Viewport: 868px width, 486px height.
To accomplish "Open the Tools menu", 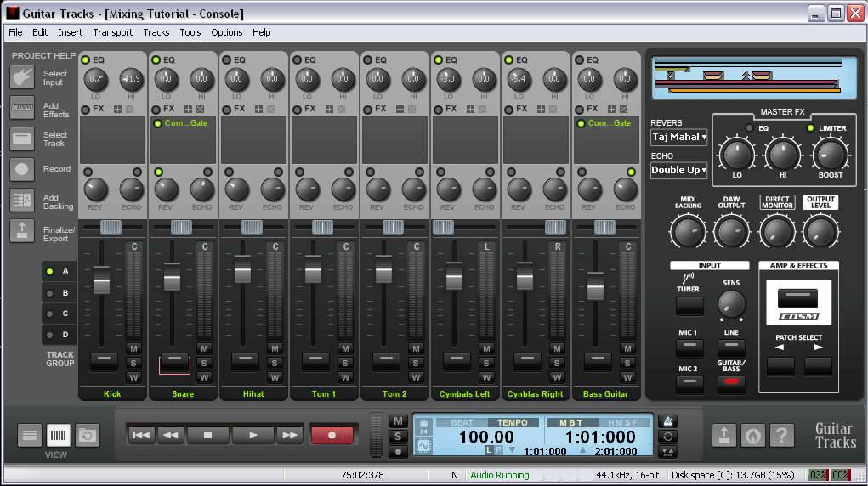I will [x=190, y=32].
